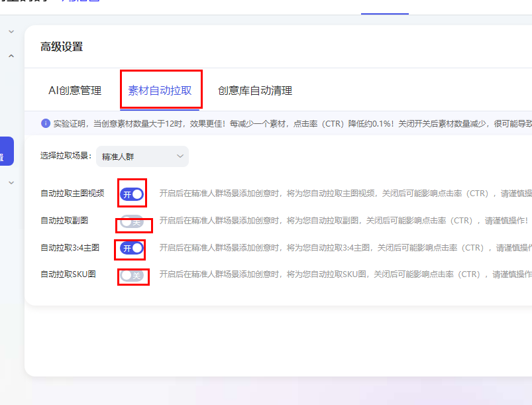Enable 自动拉取副图 toggle
This screenshot has height=405, width=532.
(x=132, y=221)
